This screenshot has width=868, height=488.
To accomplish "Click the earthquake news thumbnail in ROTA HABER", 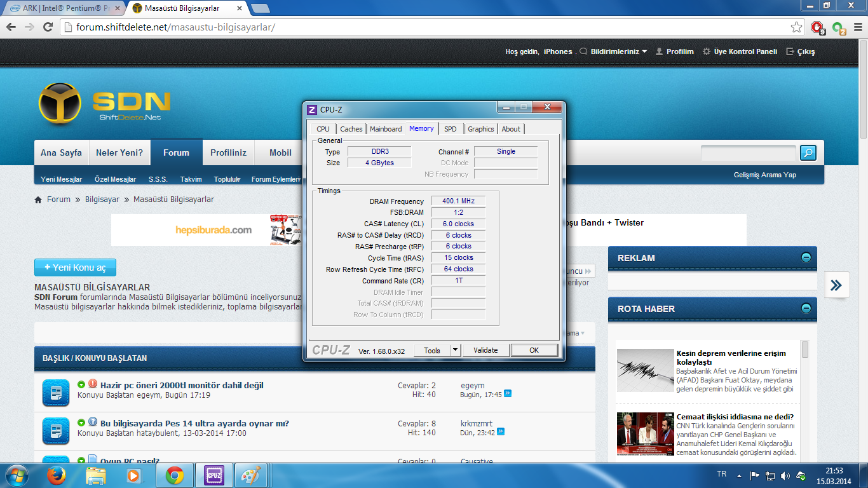I will [645, 370].
